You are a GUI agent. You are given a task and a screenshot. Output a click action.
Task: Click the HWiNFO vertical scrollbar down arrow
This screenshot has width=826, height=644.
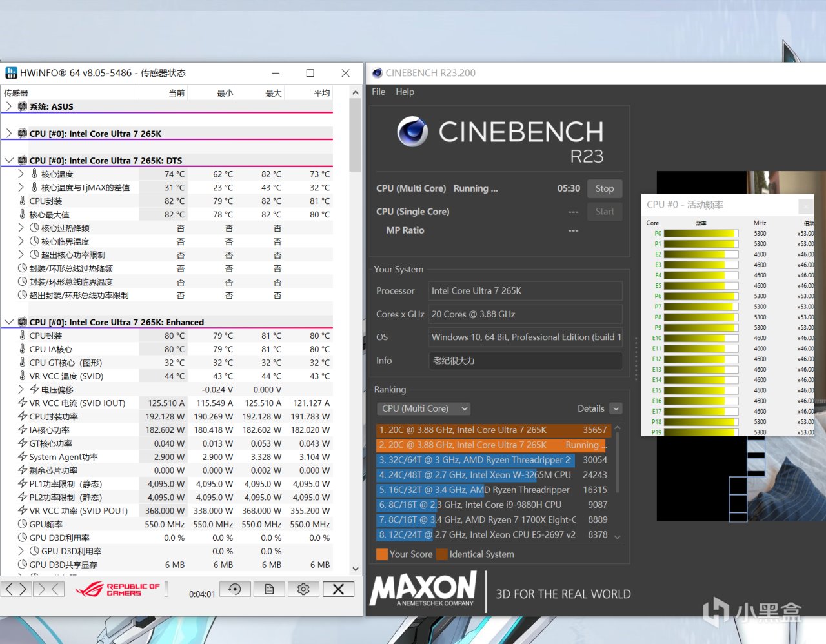pyautogui.click(x=355, y=569)
